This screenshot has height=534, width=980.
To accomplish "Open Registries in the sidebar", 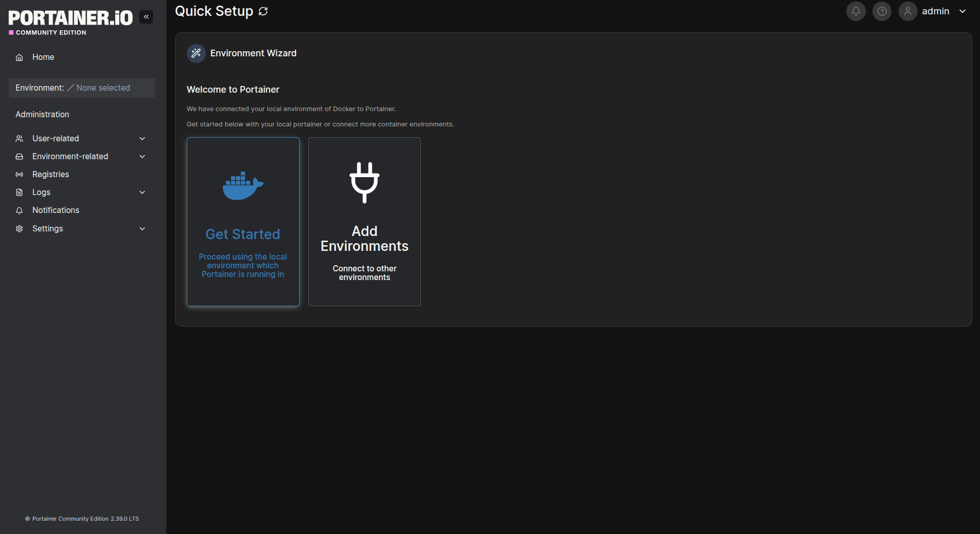I will click(83, 175).
